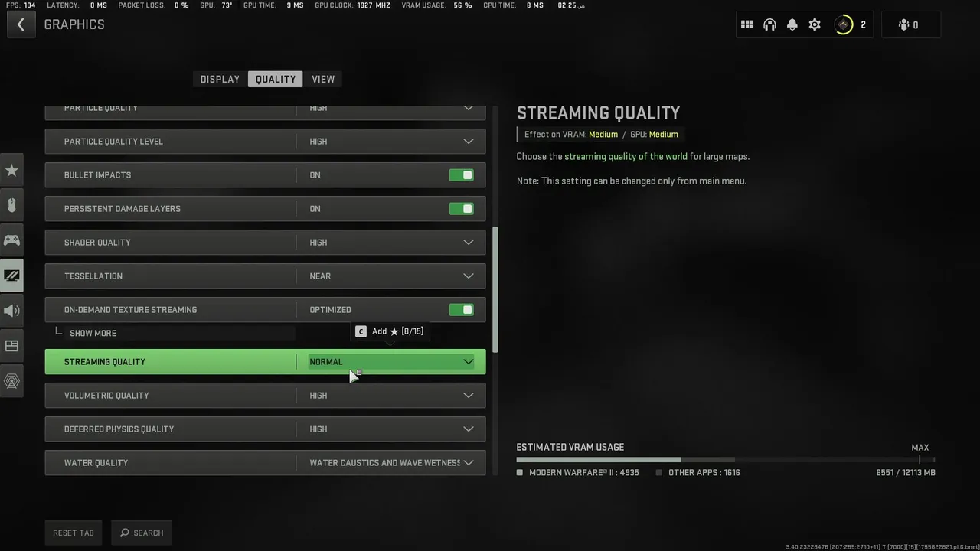Open the Shader Quality dropdown

[265, 243]
